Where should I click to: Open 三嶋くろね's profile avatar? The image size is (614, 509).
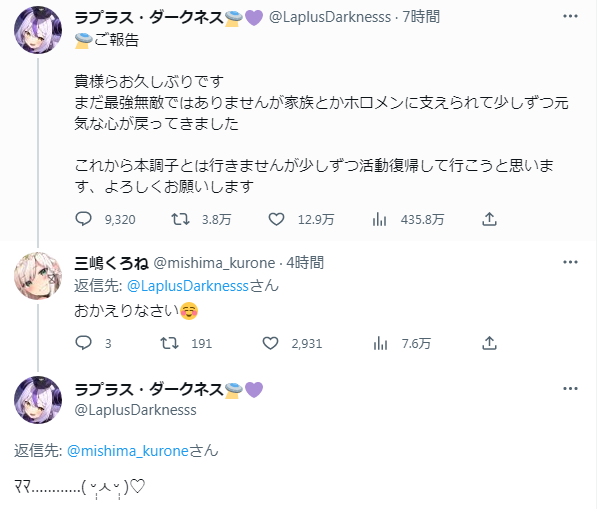[x=38, y=278]
